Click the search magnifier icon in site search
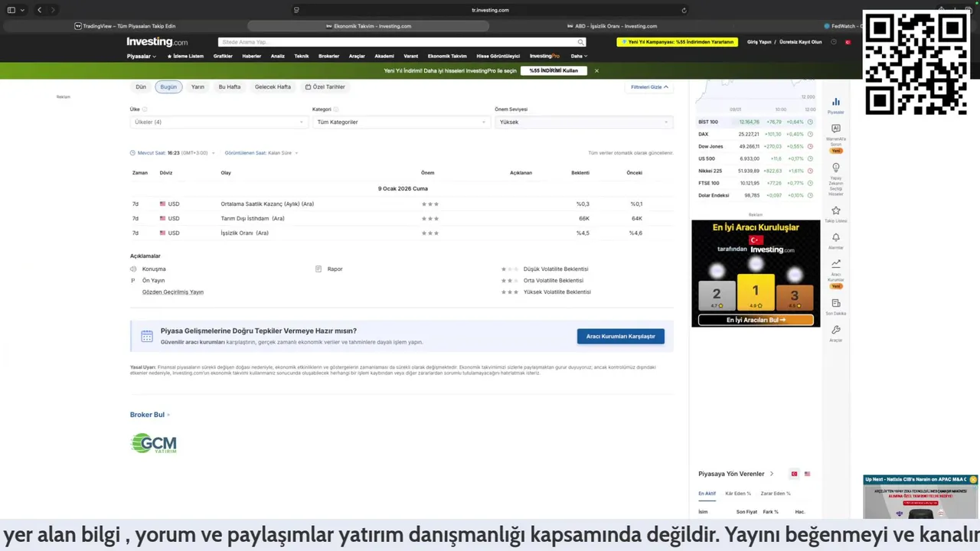Viewport: 980px width, 551px height. (x=580, y=42)
